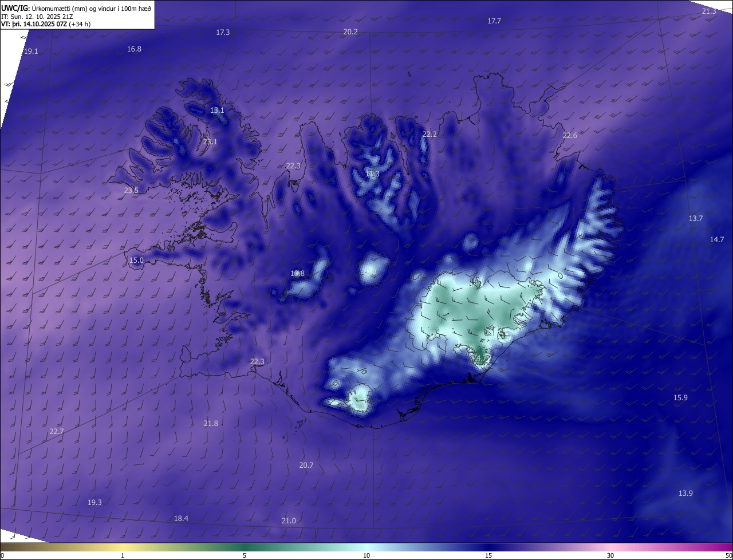Select the valid time line "14.10.2025 07Z (+34 h)"
The height and width of the screenshot is (560, 733).
tap(56, 24)
